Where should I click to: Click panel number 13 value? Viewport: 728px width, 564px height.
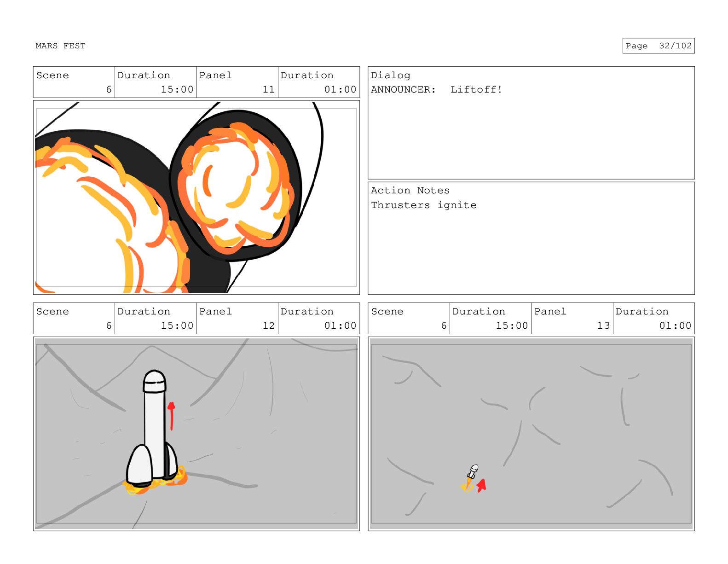tap(603, 326)
